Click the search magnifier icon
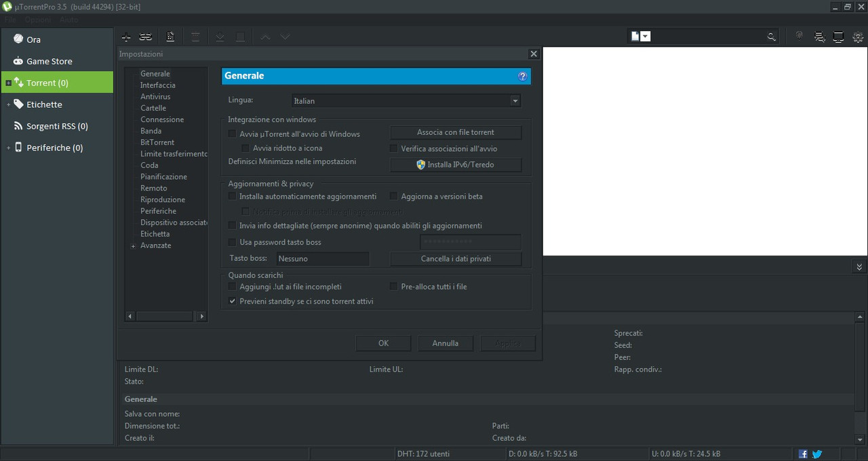Viewport: 868px width, 461px height. point(771,37)
